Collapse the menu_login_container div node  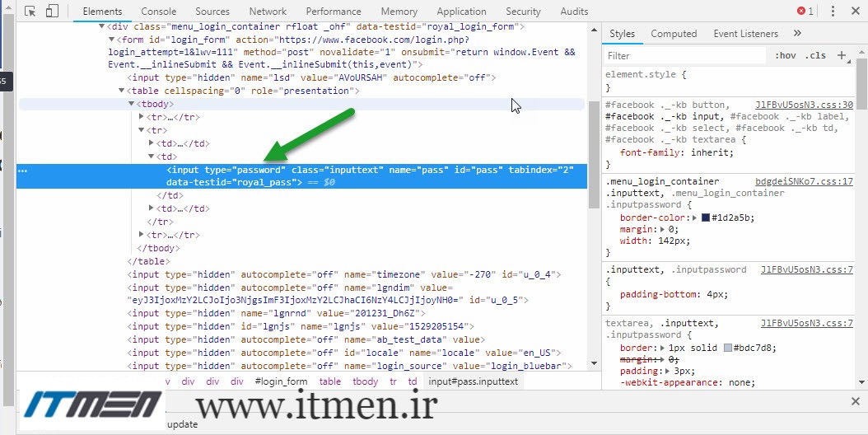click(102, 26)
